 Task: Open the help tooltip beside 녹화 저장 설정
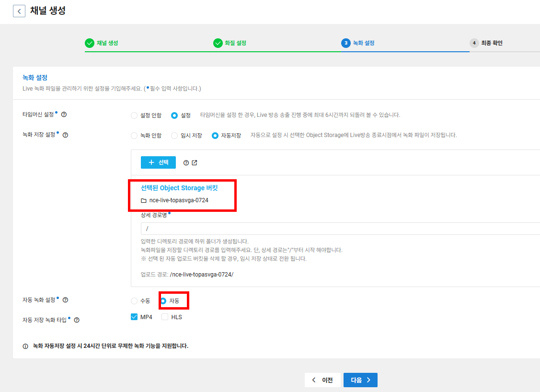coord(65,135)
